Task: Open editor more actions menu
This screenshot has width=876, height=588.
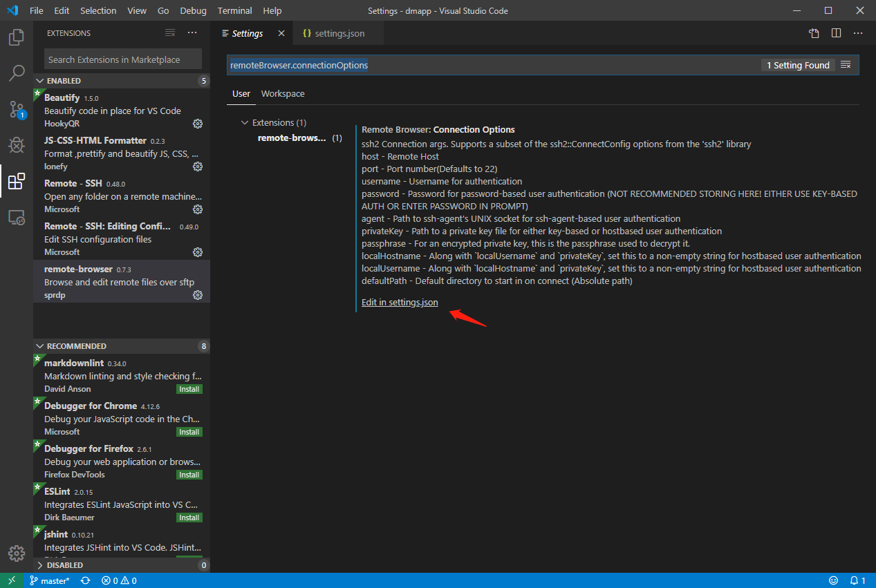Action: tap(858, 33)
